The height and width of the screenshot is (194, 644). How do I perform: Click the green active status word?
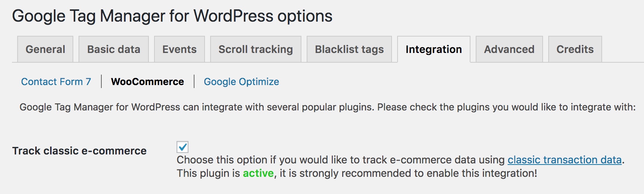point(258,173)
